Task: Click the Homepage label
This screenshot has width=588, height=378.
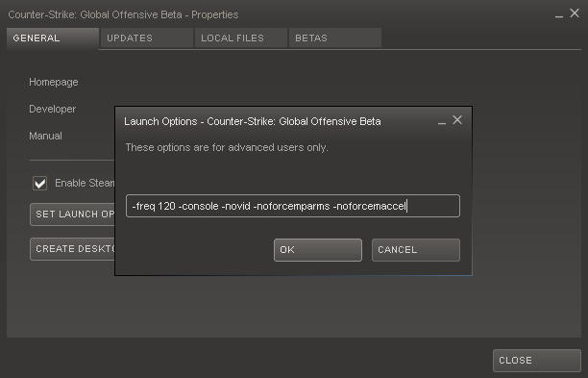Action: click(x=54, y=82)
